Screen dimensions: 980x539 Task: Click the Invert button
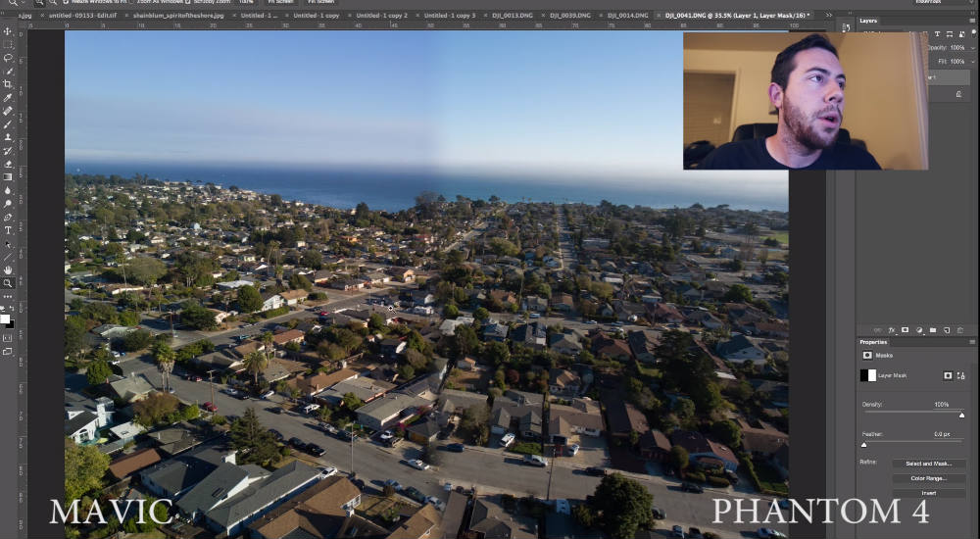click(x=928, y=493)
